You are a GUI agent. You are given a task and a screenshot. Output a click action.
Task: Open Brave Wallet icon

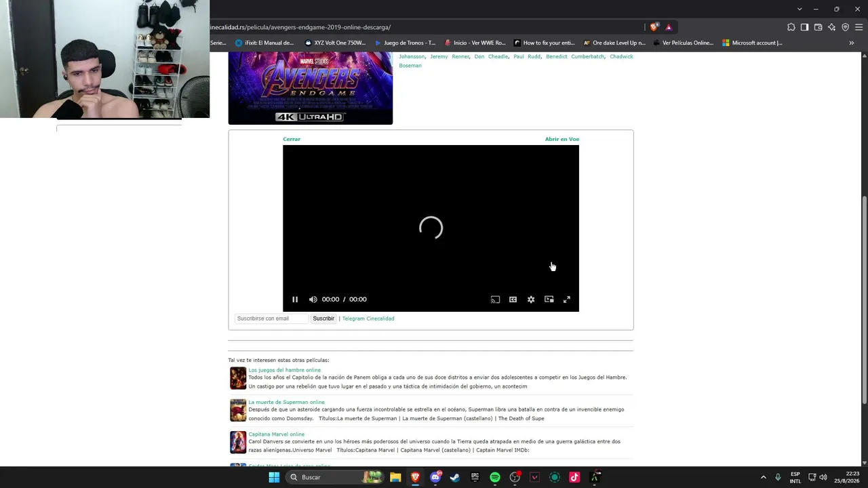click(818, 27)
